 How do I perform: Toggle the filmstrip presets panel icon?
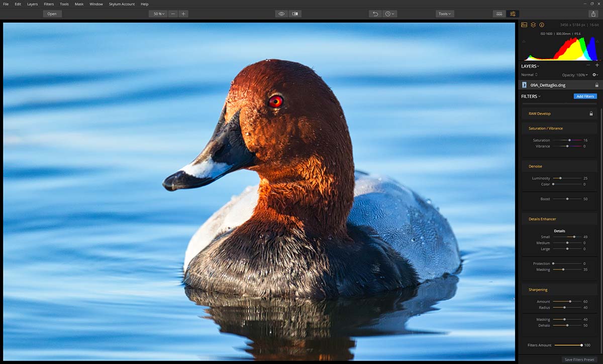coord(499,14)
